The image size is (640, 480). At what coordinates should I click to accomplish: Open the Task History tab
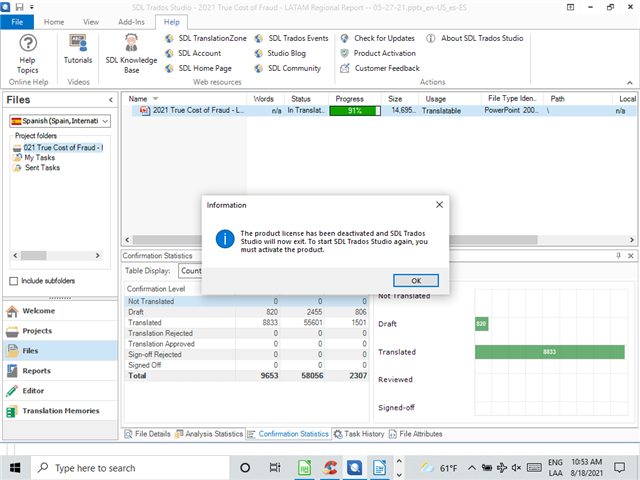click(359, 434)
